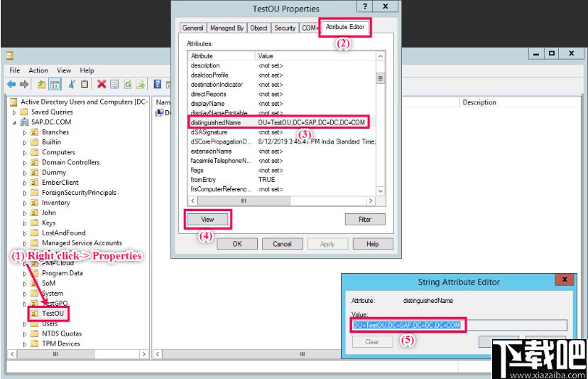Click the Value field in String Attribute Editor
This screenshot has width=588, height=379.
click(459, 325)
